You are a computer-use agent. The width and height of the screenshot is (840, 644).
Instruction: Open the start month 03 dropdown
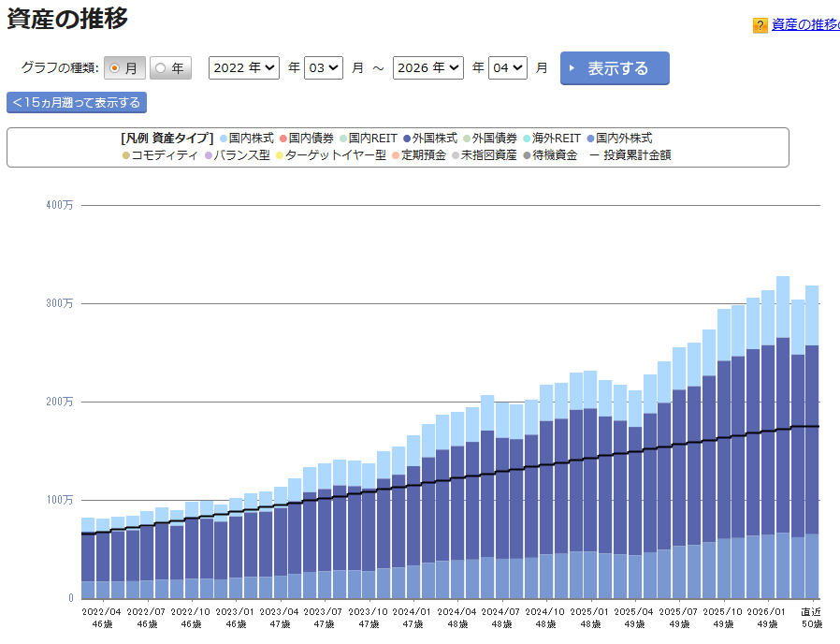click(x=323, y=66)
